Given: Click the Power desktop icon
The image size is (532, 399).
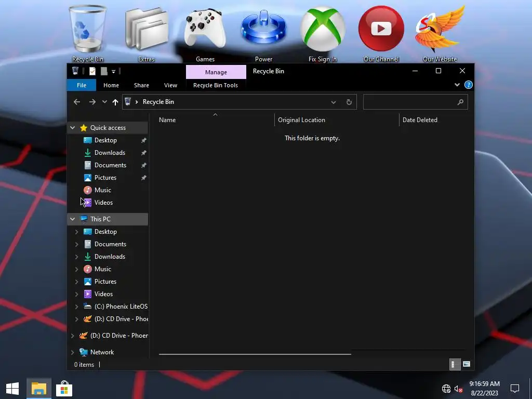Looking at the screenshot, I should [x=263, y=33].
